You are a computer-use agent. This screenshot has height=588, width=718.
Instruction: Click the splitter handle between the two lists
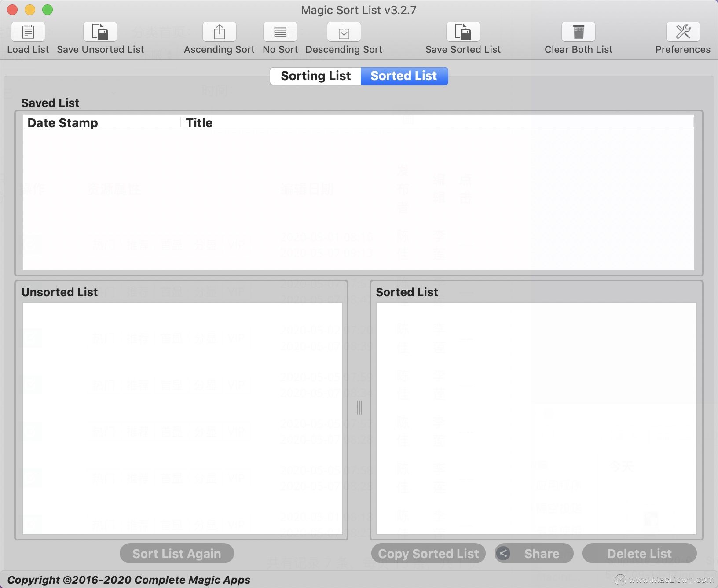point(359,408)
